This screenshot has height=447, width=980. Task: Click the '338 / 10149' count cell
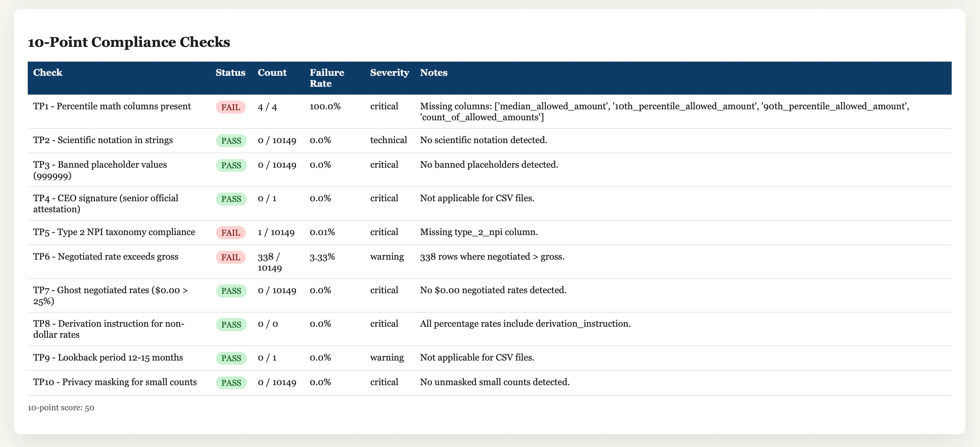click(270, 262)
